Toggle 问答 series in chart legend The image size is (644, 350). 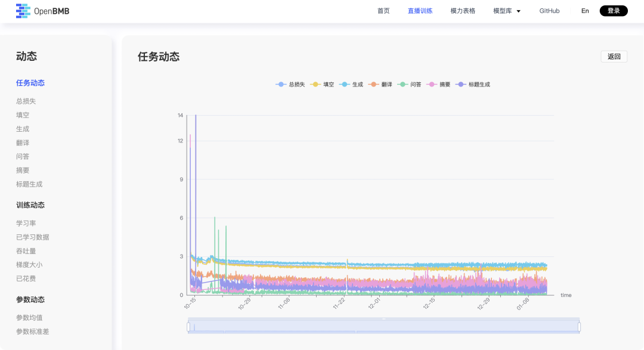pyautogui.click(x=410, y=84)
